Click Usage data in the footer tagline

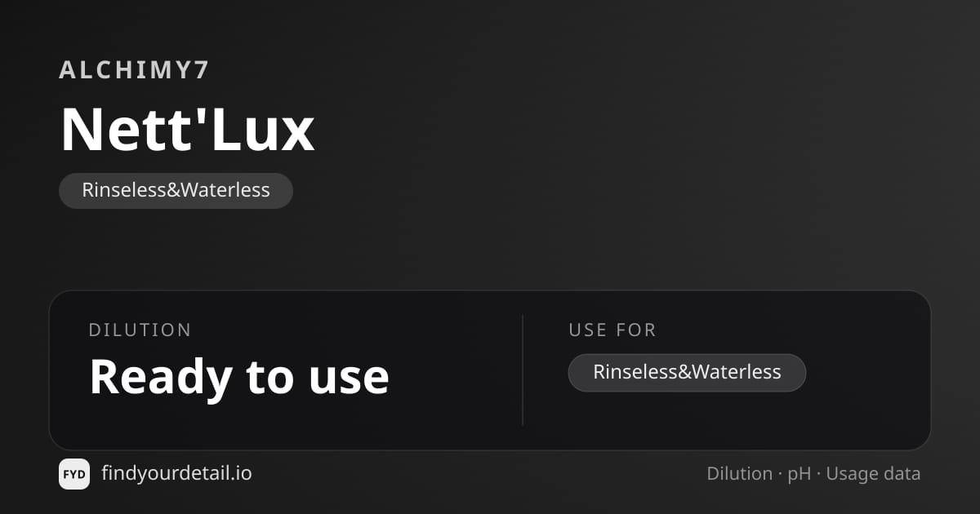pyautogui.click(x=873, y=474)
